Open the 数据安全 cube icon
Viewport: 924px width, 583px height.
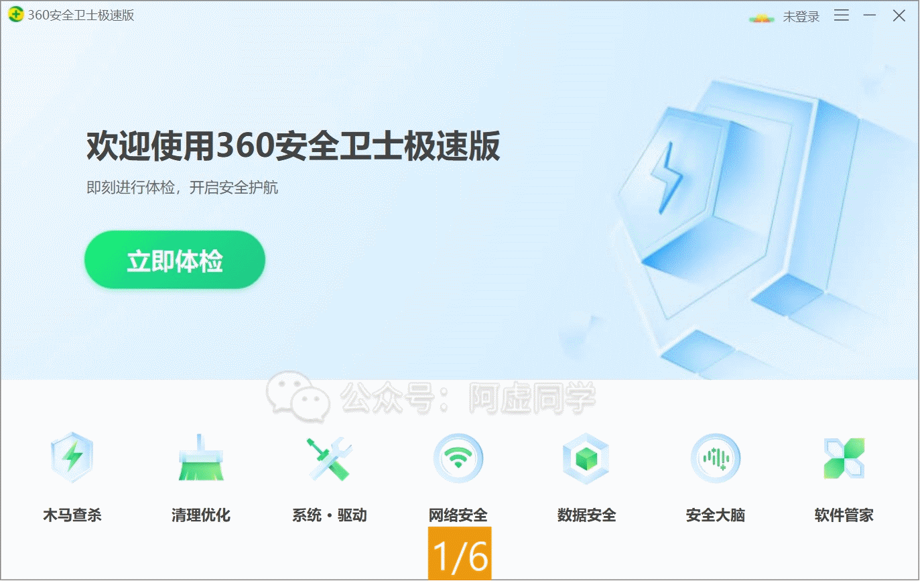pos(586,458)
